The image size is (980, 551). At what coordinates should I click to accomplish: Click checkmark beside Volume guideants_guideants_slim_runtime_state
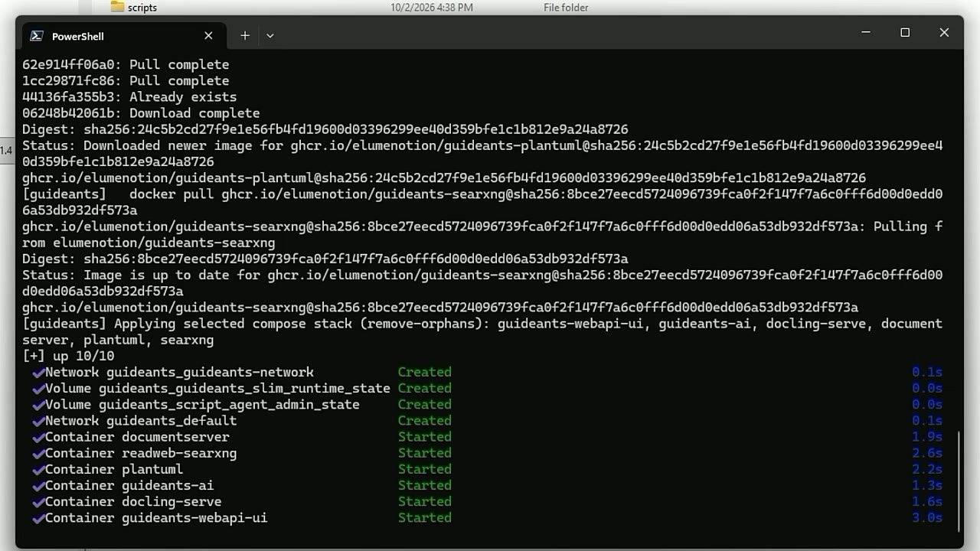point(38,389)
